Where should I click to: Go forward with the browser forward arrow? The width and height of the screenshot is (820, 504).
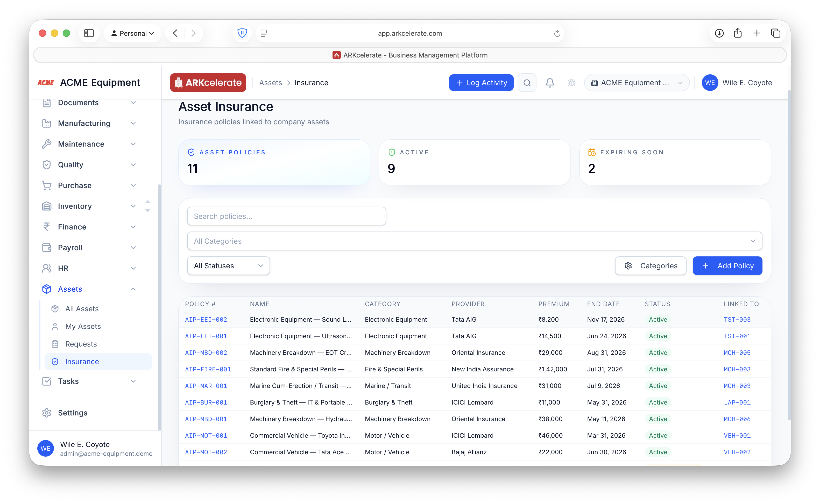[x=193, y=33]
